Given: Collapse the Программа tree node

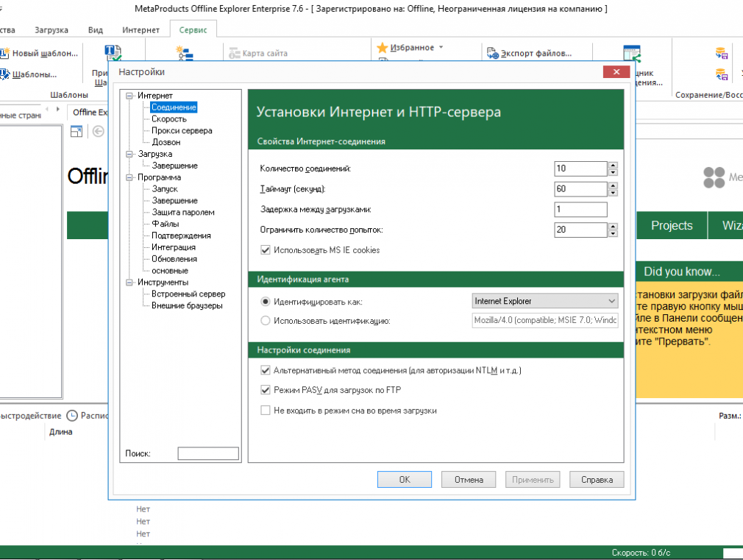Looking at the screenshot, I should 129,177.
